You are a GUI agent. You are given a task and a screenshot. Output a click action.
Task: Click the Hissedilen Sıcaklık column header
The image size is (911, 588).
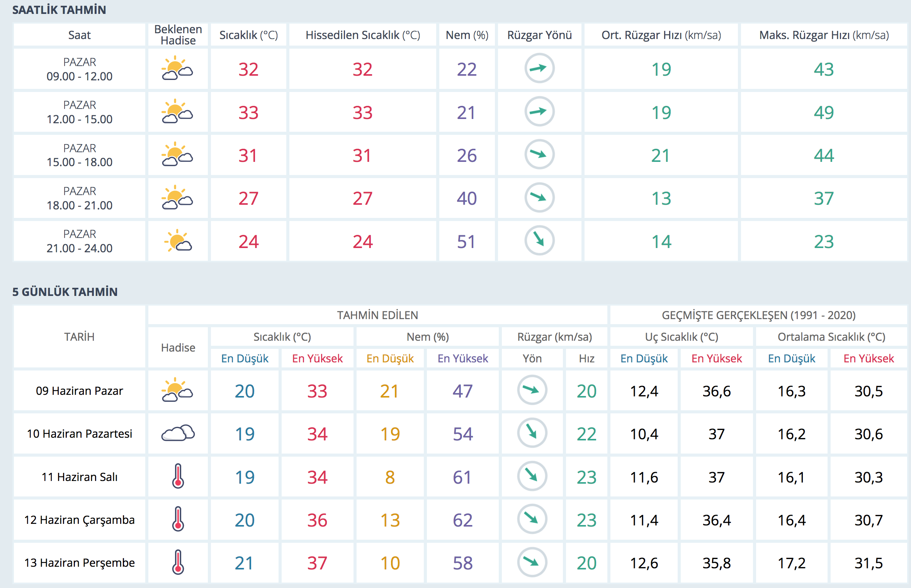[362, 35]
